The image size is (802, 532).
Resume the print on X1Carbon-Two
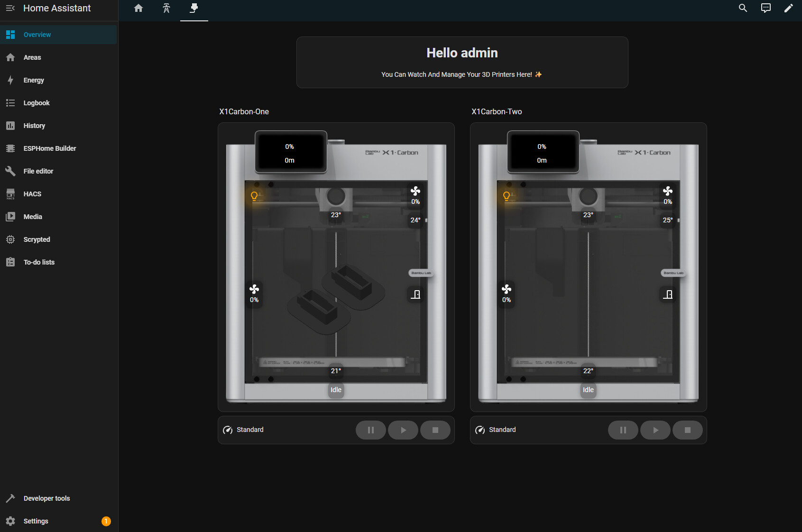click(655, 430)
